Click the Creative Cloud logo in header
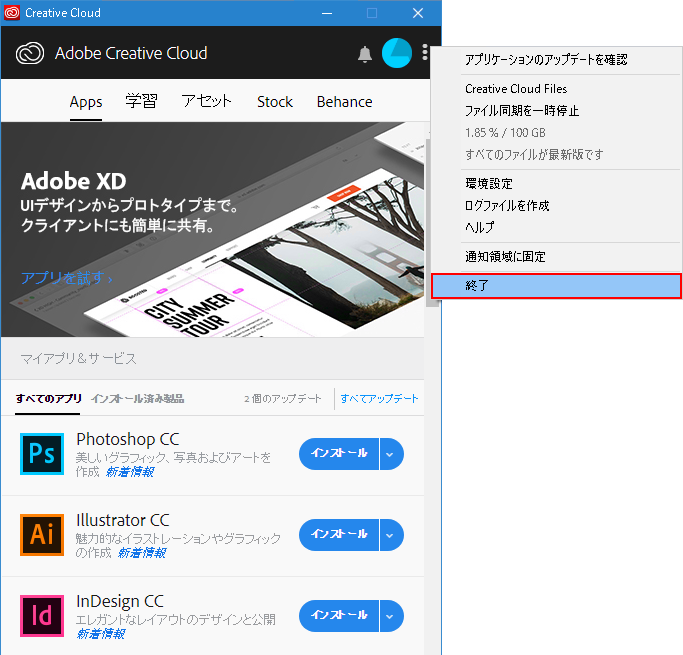This screenshot has height=655, width=683. [x=30, y=53]
